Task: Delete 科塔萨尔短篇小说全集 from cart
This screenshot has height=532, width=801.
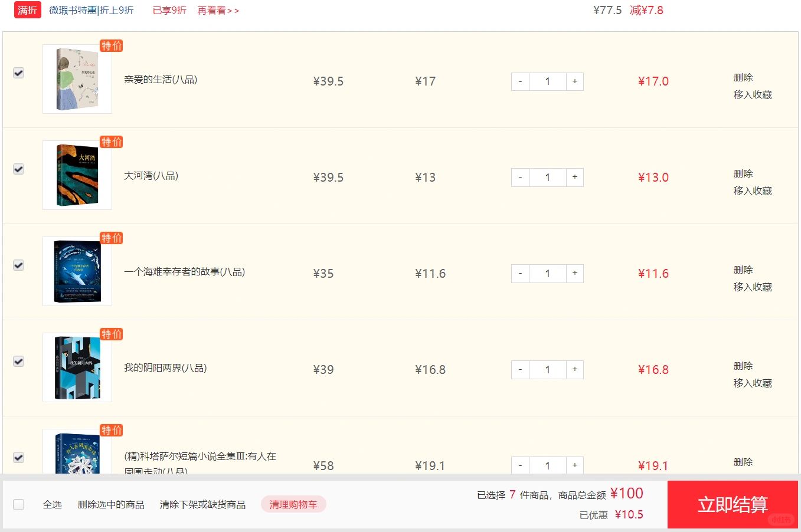Action: tap(743, 462)
